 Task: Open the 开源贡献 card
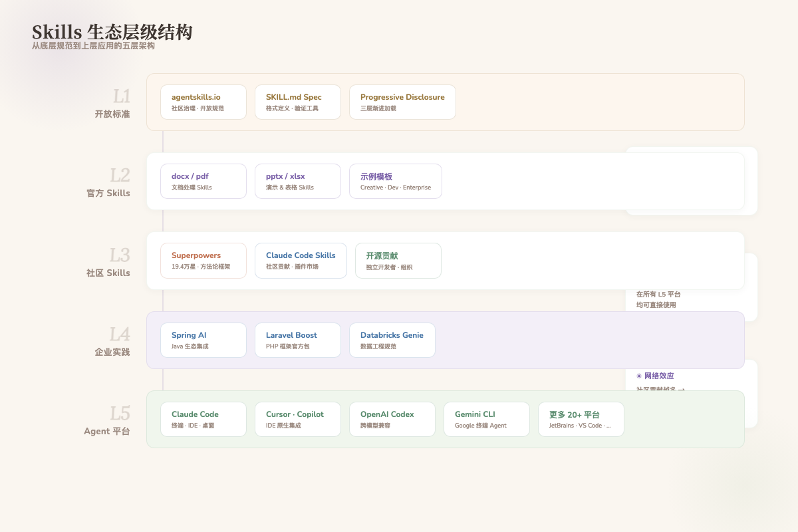[x=398, y=260]
